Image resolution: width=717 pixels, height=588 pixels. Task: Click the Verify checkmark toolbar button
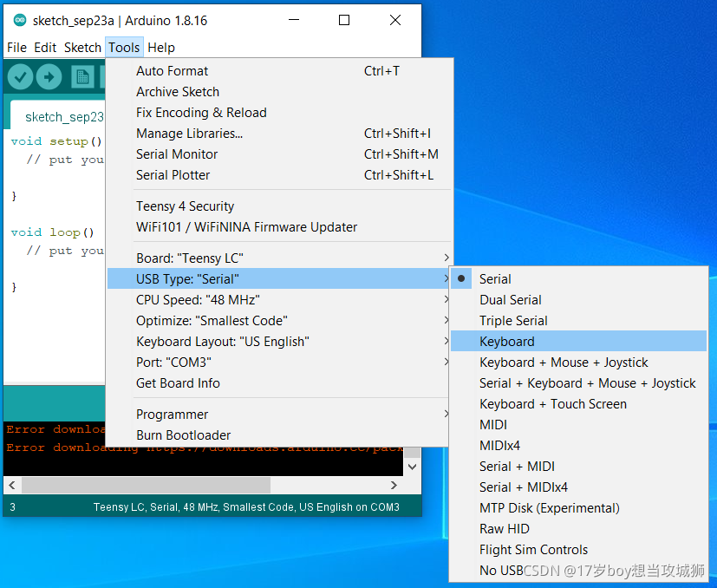tap(20, 77)
